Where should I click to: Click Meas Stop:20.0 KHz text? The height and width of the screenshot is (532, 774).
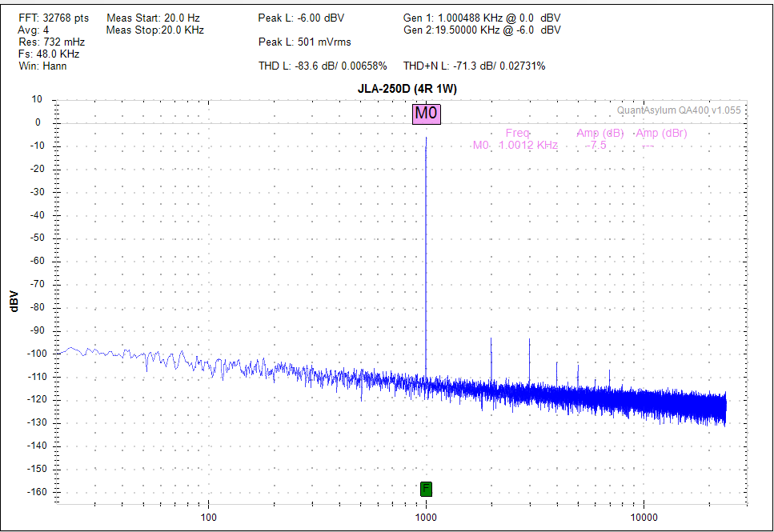click(x=155, y=30)
